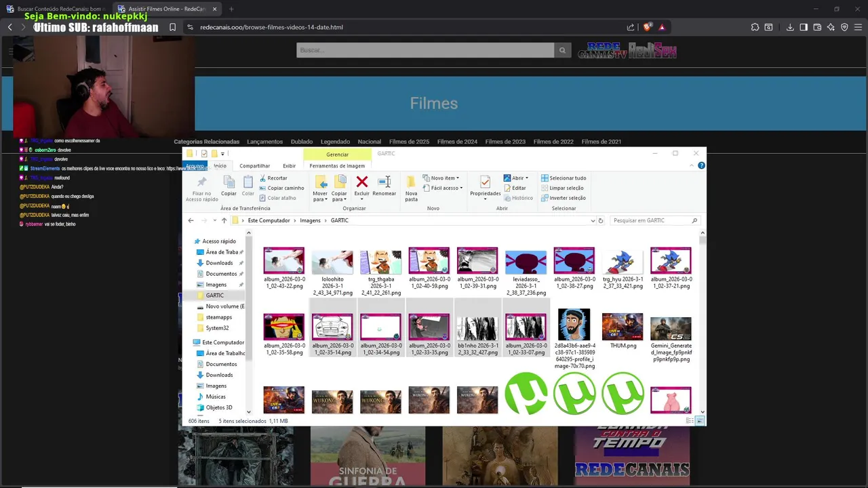Click the browser downloads icon

pyautogui.click(x=790, y=27)
